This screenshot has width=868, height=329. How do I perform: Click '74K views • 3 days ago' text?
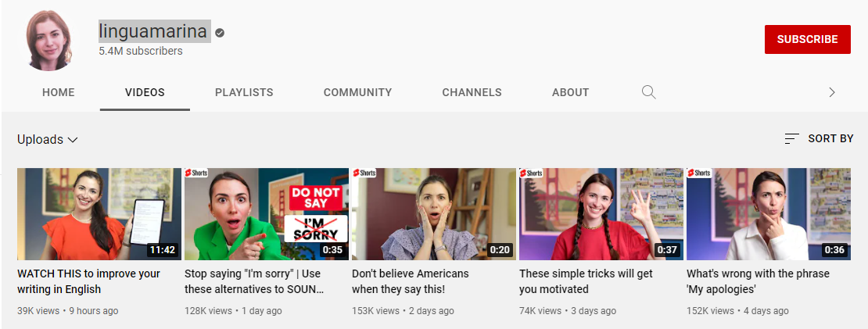(x=568, y=311)
